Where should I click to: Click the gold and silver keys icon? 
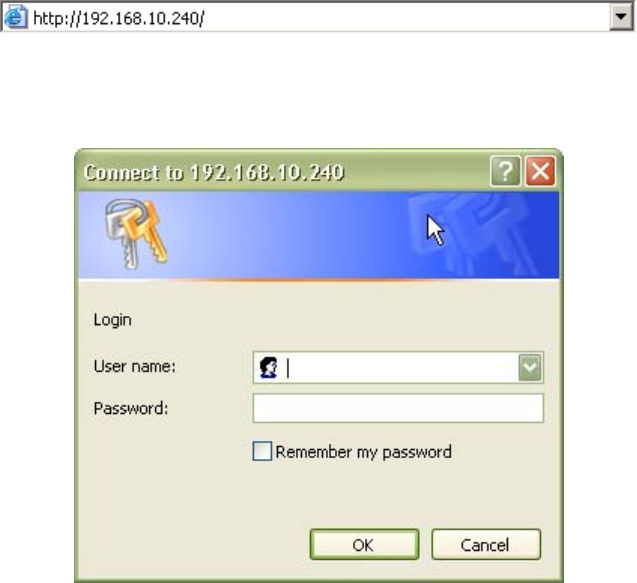tap(135, 234)
